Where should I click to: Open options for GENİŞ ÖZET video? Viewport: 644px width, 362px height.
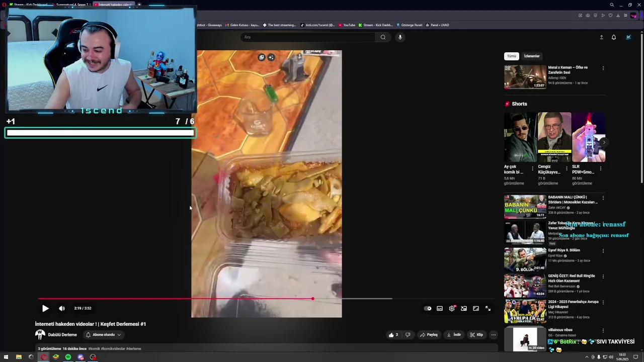pos(603,277)
